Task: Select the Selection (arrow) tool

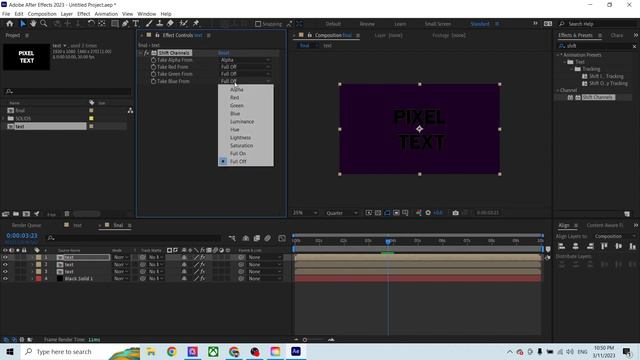Action: (x=23, y=24)
